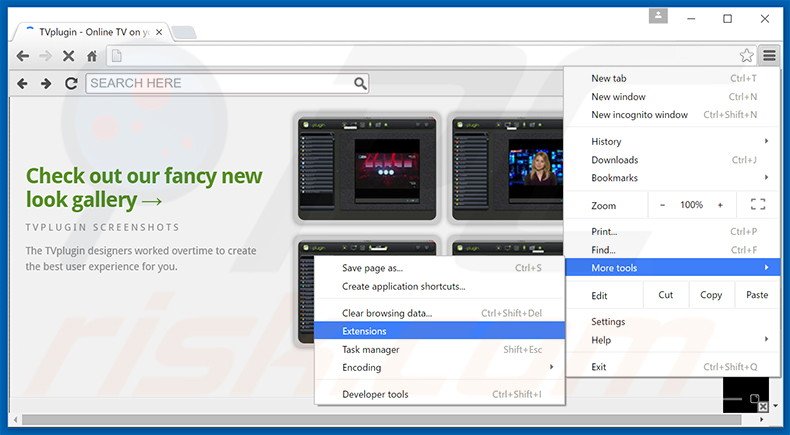Screen dimensions: 790x435
Task: Click the Paste button
Action: [x=757, y=295]
